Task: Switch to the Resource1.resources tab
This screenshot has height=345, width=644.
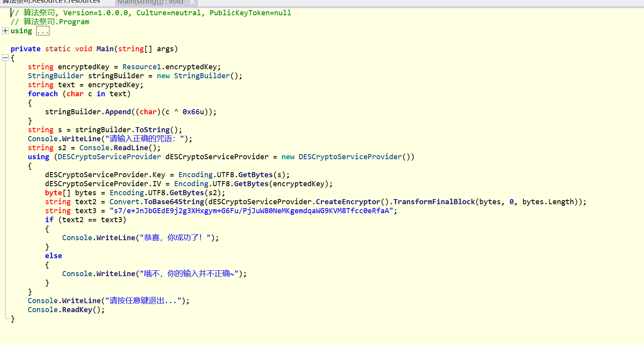Action: [51, 2]
